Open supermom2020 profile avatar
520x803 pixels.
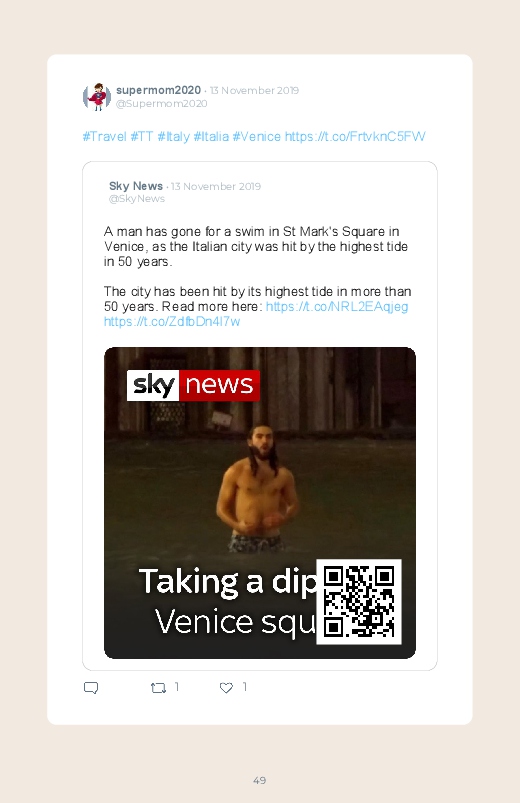[x=97, y=97]
